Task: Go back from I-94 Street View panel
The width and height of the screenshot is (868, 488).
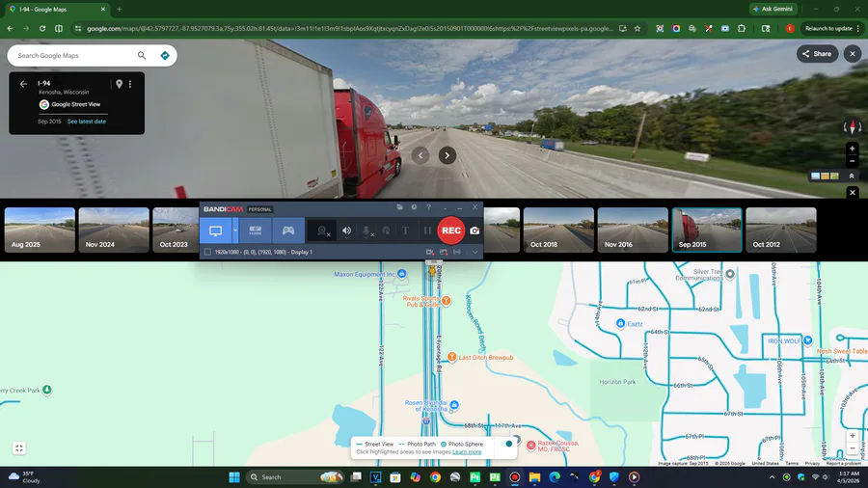Action: point(23,84)
